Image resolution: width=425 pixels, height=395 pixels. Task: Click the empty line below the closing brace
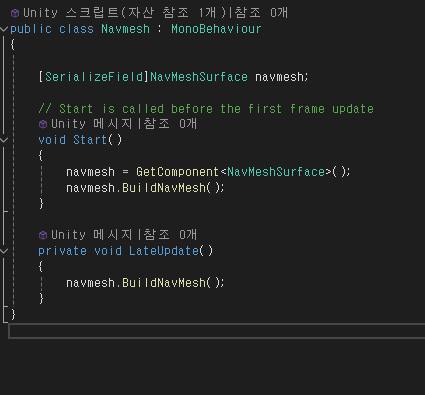pos(217,331)
